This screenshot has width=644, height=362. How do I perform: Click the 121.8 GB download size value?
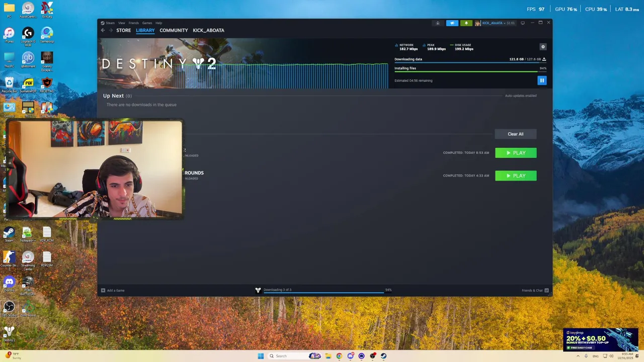coord(516,59)
